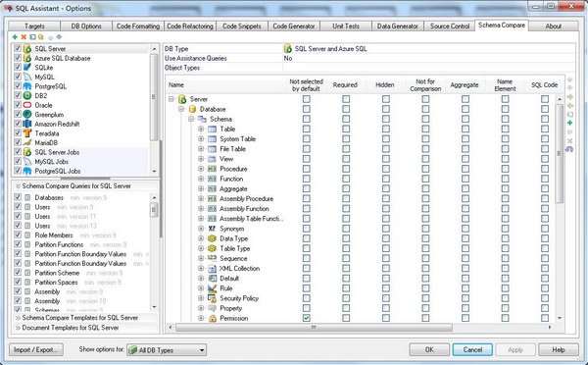588x365 pixels.
Task: Expand the Table node in tree
Action: point(201,129)
